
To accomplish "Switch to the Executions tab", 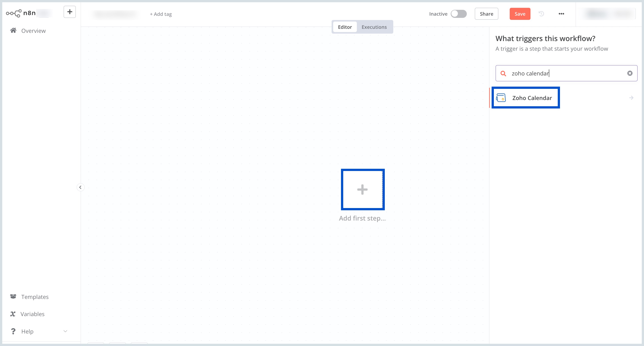I will tap(374, 27).
